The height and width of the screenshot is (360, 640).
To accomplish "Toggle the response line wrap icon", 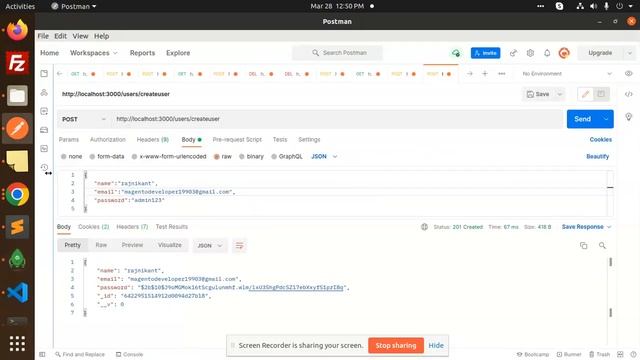I will 239,245.
